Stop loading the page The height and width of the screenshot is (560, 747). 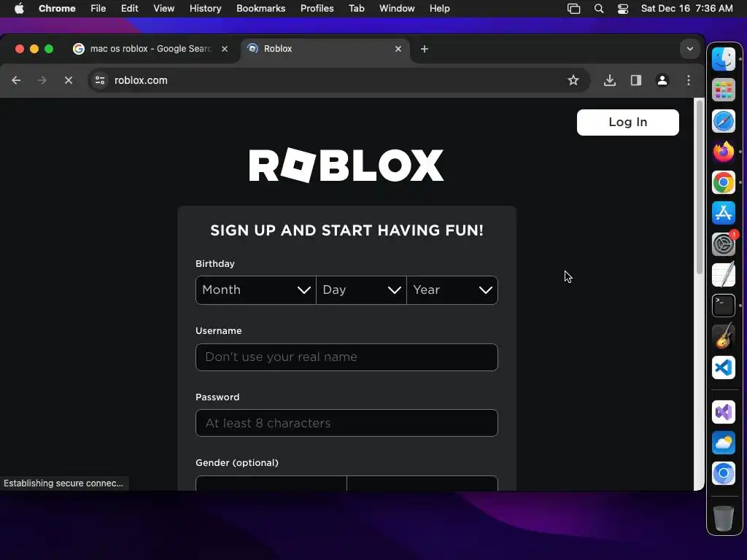coord(68,80)
